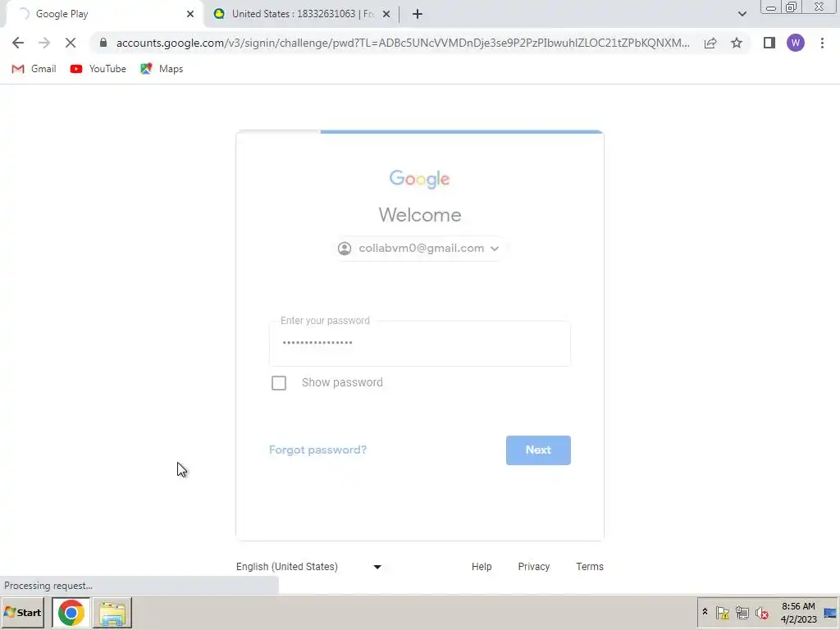Image resolution: width=840 pixels, height=630 pixels.
Task: Open the file explorer taskbar icon
Action: pyautogui.click(x=112, y=612)
